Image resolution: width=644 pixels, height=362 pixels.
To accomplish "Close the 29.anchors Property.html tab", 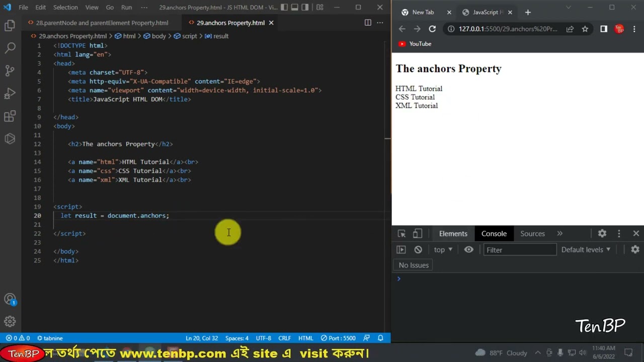I will [271, 23].
